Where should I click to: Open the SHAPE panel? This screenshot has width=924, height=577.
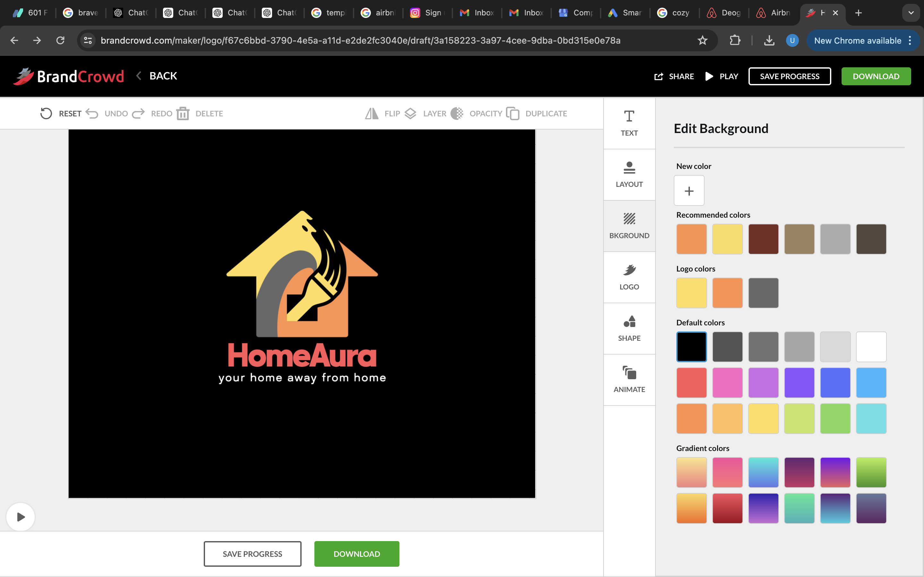click(629, 329)
